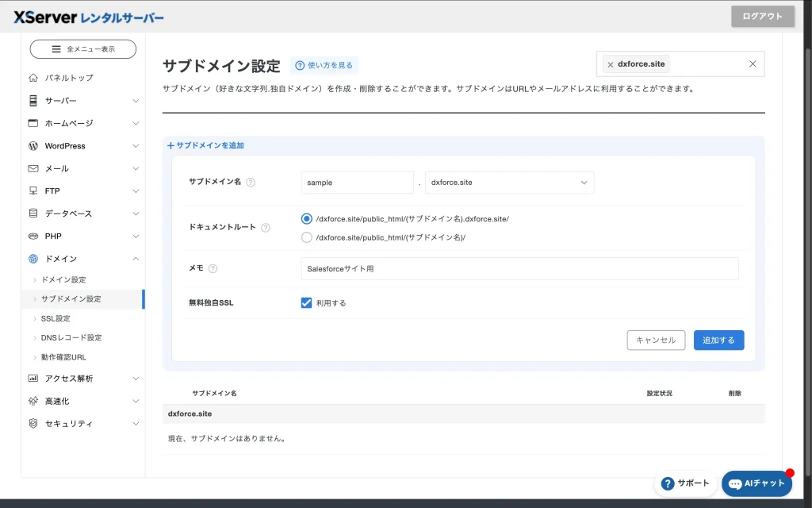The width and height of the screenshot is (812, 508).
Task: Click the 追加する button
Action: tap(718, 341)
